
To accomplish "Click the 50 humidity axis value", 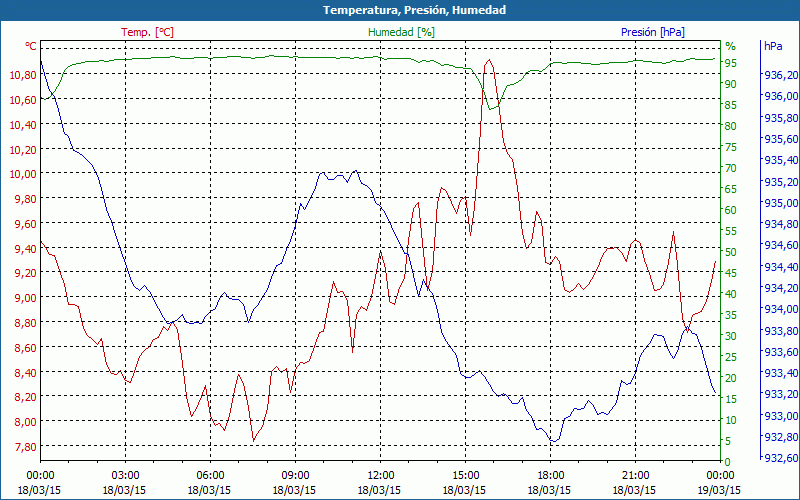I will [731, 252].
